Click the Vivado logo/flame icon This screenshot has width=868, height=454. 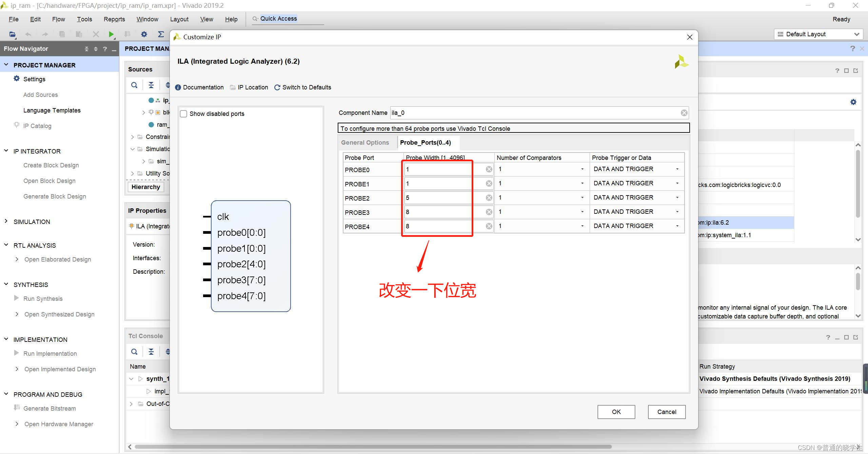pos(679,63)
